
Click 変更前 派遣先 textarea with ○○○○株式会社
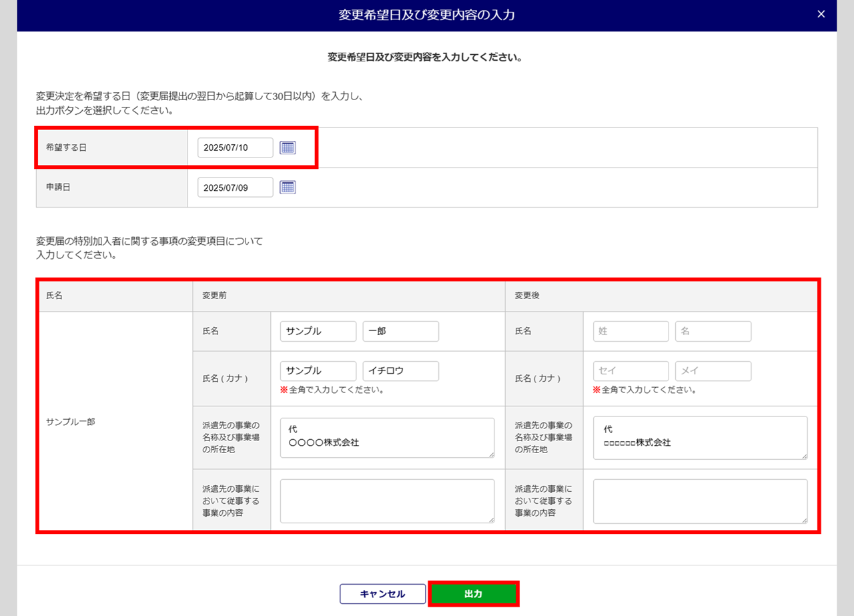coord(387,438)
